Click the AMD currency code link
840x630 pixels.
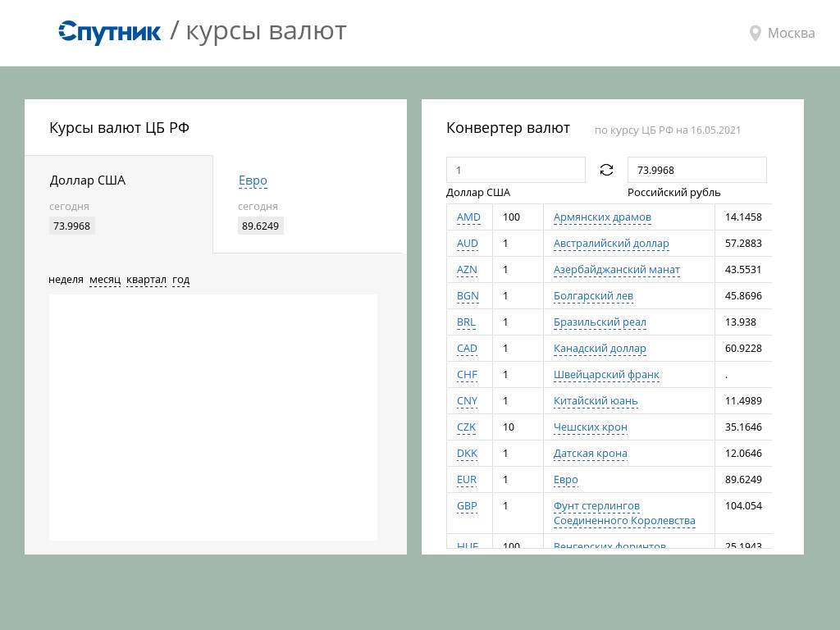point(468,217)
